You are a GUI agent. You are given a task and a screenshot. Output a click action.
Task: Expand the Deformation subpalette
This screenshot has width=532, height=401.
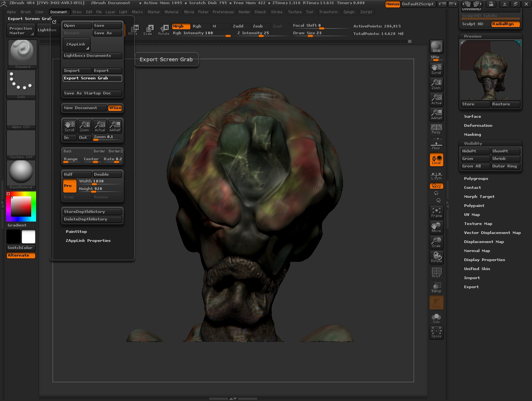point(478,126)
